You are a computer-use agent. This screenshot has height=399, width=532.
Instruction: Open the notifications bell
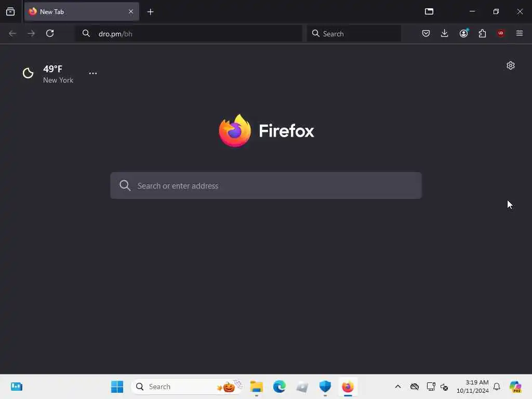pos(497,387)
